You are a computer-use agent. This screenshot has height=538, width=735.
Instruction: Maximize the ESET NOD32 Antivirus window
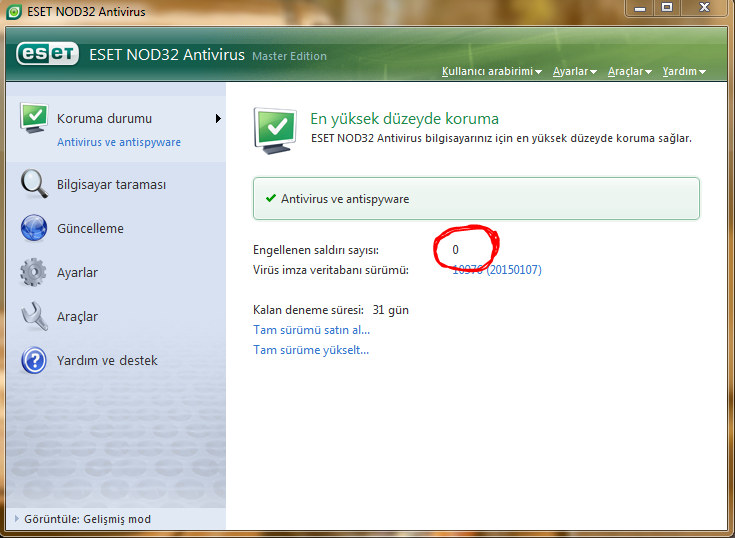point(667,8)
